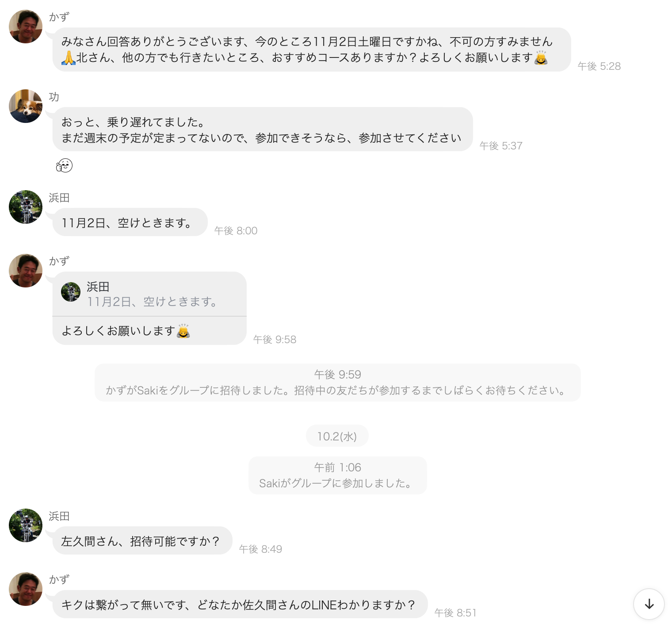Click the scroll-to-bottom arrow button

click(x=649, y=604)
